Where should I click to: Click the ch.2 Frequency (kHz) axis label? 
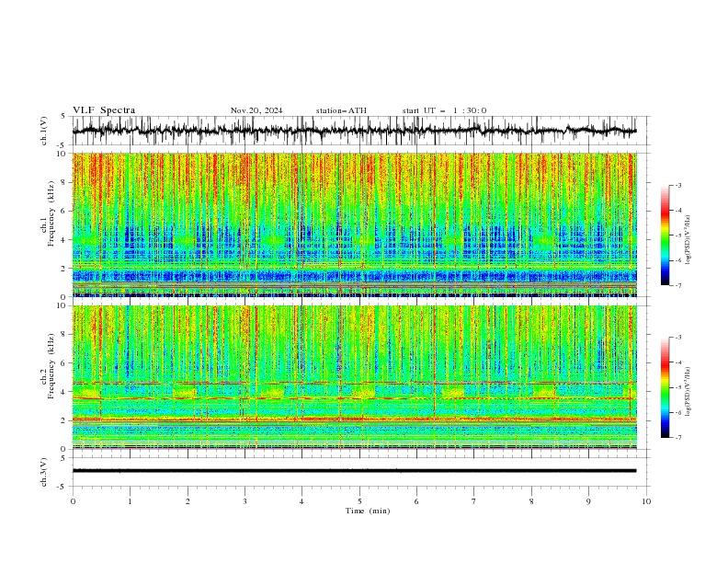48,366
